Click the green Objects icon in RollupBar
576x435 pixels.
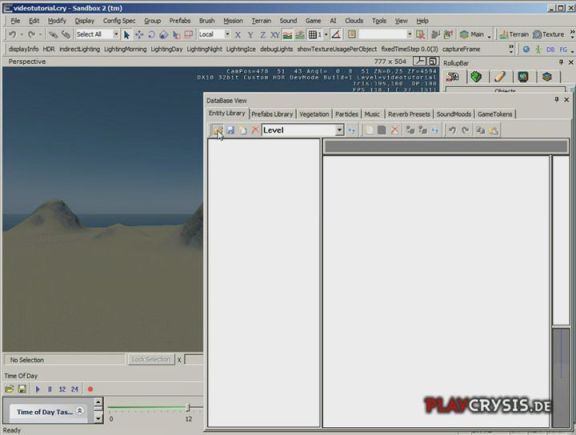pos(476,77)
